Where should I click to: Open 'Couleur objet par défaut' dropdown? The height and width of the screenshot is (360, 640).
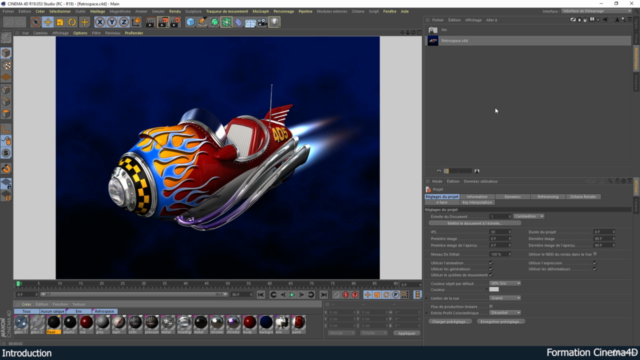505,283
